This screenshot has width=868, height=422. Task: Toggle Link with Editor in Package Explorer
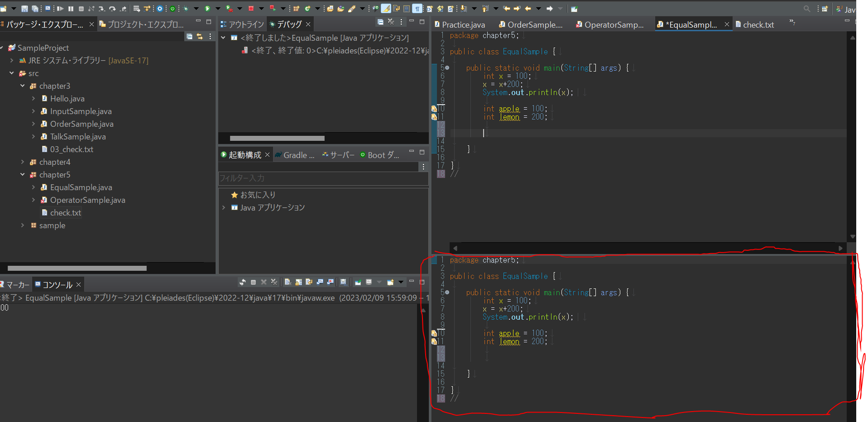(x=200, y=36)
